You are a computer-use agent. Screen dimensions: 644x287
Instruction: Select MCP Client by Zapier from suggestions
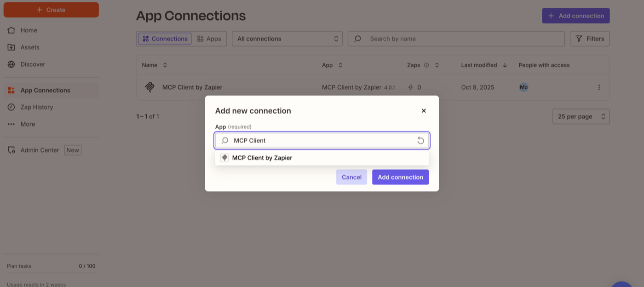[262, 157]
